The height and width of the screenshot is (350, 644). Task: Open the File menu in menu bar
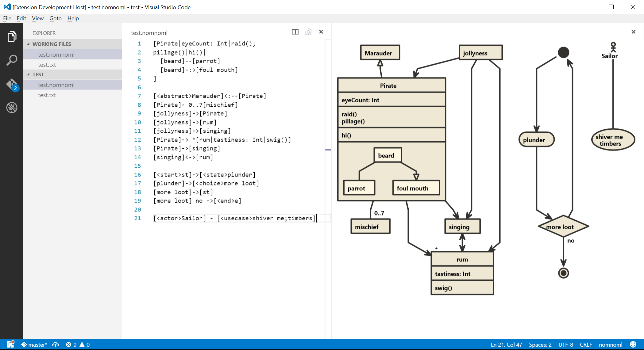[x=6, y=18]
